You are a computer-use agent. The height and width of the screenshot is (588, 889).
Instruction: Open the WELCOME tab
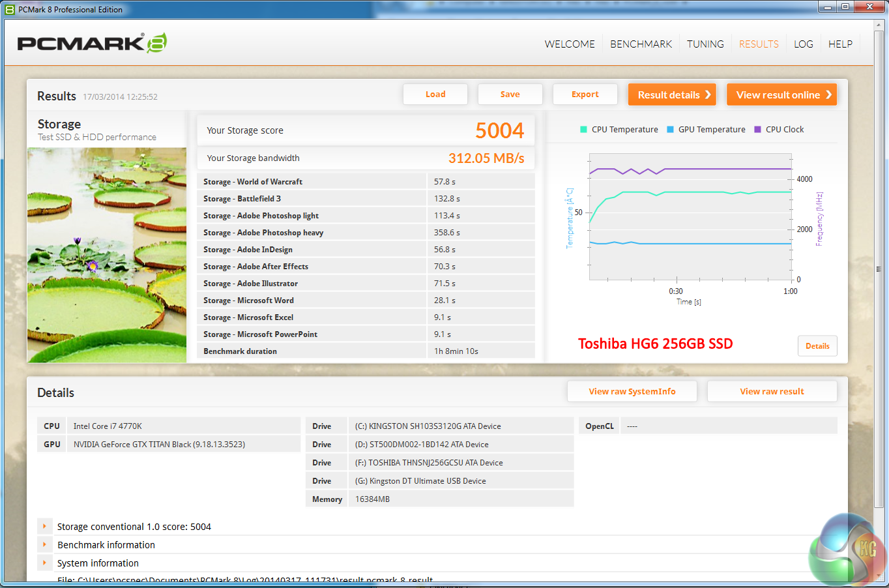570,44
